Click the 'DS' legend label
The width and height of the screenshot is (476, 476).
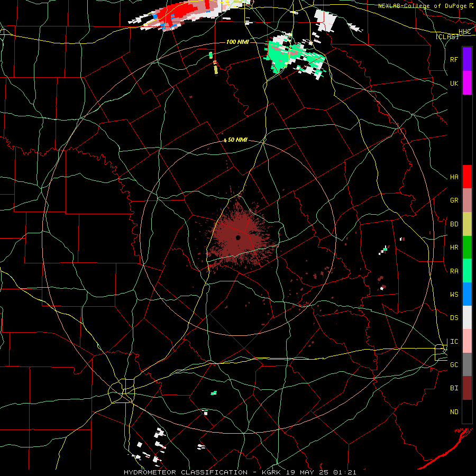click(454, 318)
